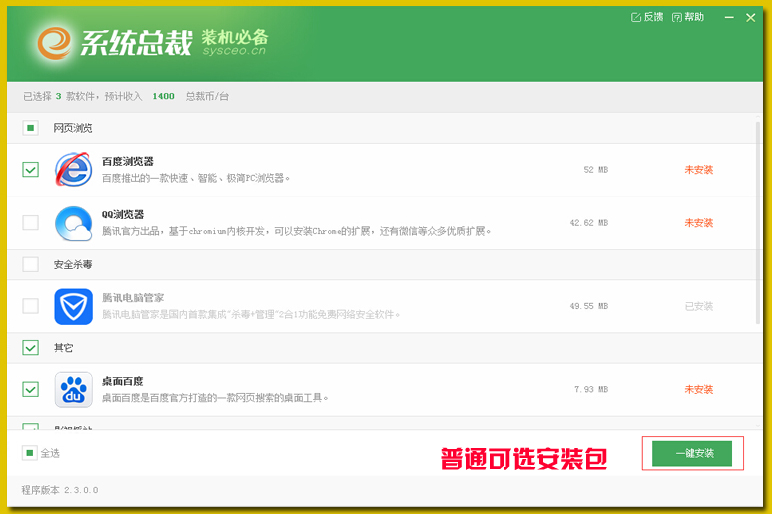Uncheck the 百度浏览器 checkbox

31,170
